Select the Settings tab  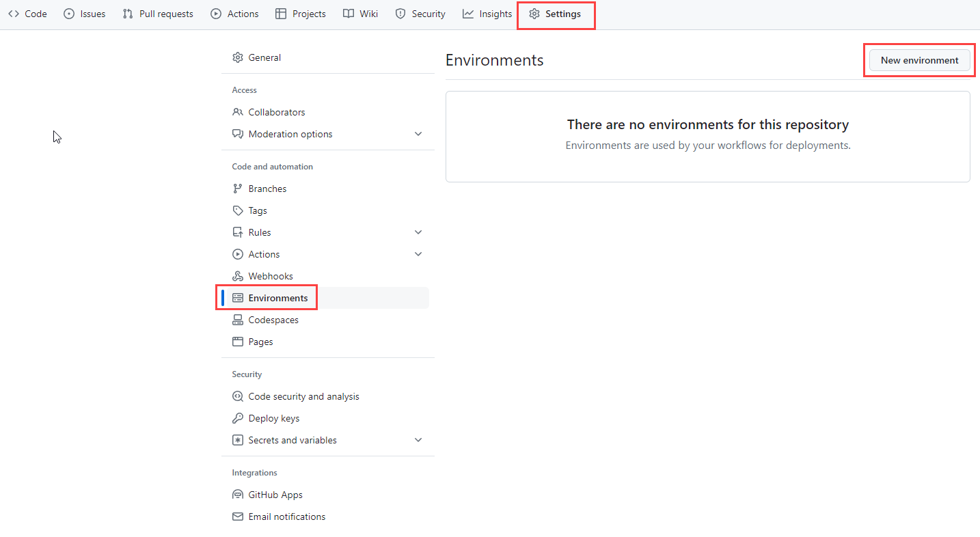pyautogui.click(x=555, y=14)
